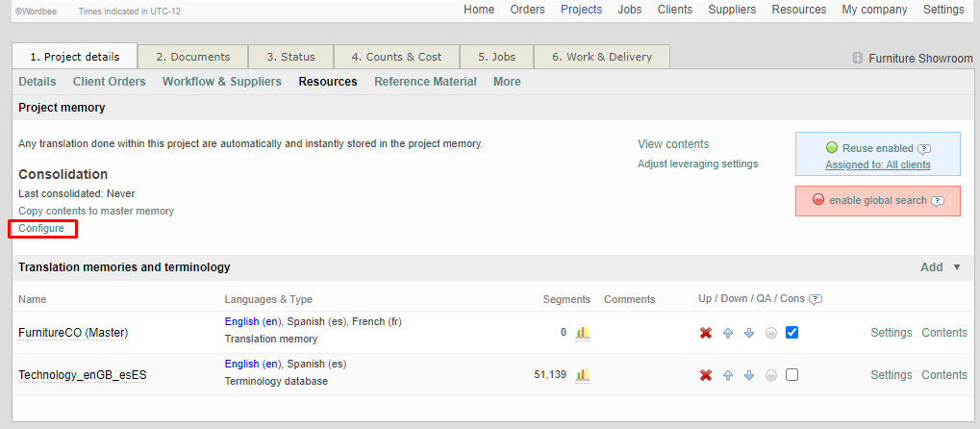Toggle QA radio for FurnitureCO (Master)

point(770,333)
